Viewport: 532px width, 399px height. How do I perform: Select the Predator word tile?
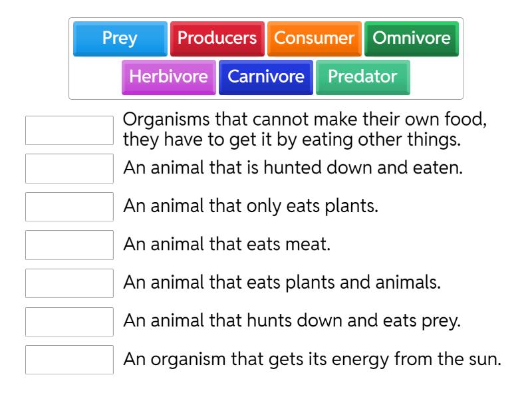[x=363, y=77]
